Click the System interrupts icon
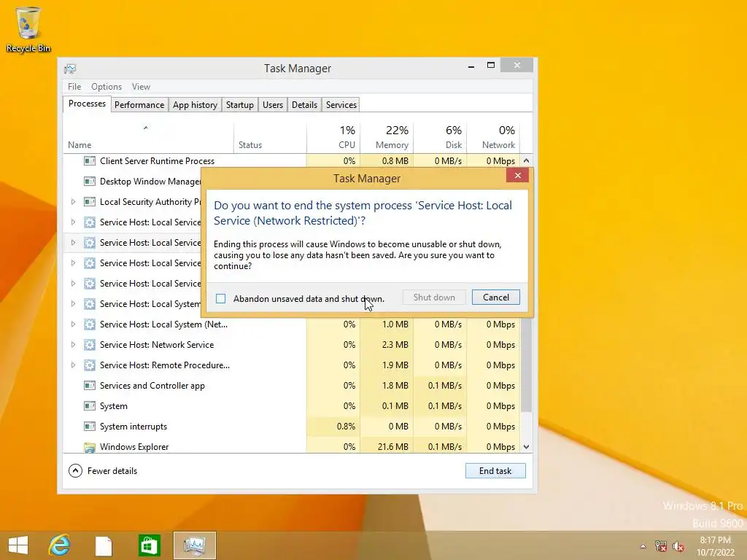The image size is (747, 560). tap(89, 427)
